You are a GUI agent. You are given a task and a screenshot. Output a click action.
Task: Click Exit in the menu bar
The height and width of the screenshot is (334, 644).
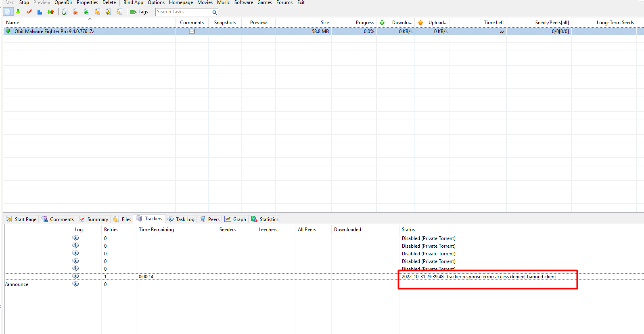click(x=301, y=2)
